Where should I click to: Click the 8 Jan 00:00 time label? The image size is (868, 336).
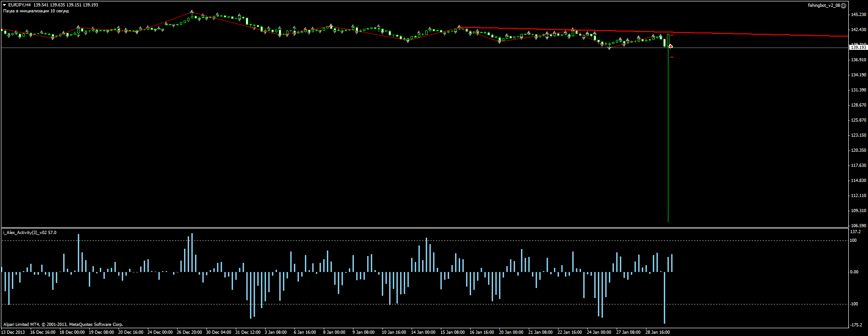click(x=334, y=332)
